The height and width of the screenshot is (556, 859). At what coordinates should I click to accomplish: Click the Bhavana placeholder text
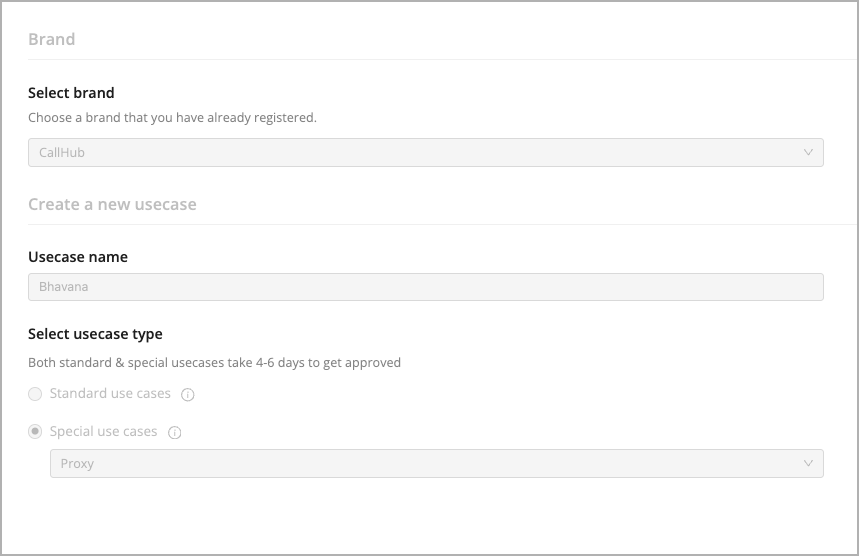click(x=64, y=287)
